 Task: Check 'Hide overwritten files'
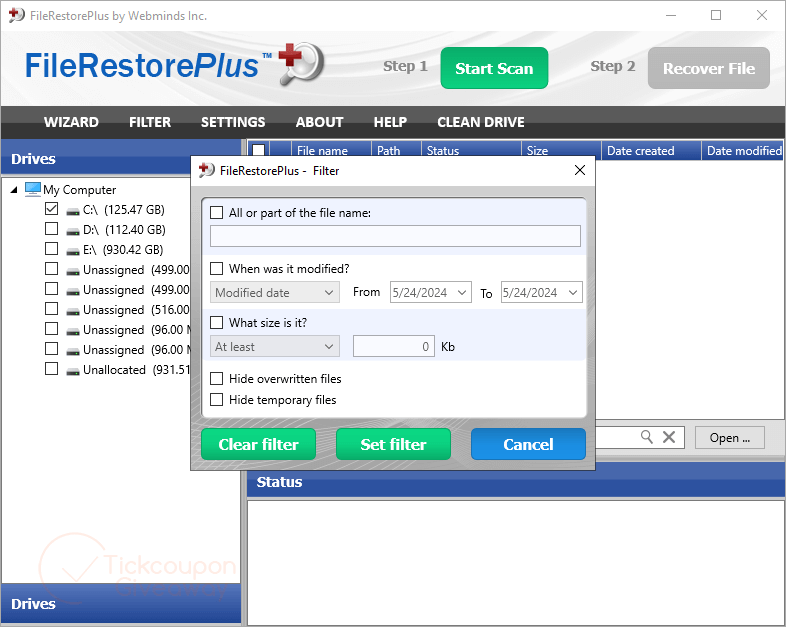pyautogui.click(x=217, y=378)
